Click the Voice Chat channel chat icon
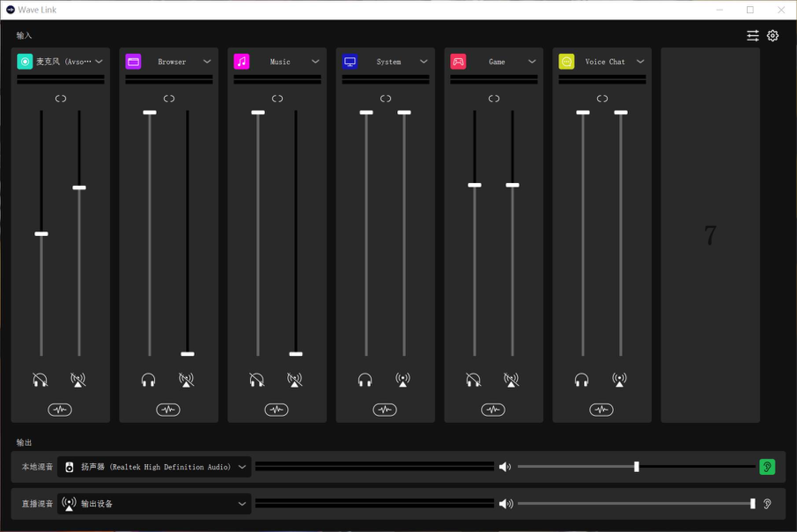This screenshot has width=797, height=532. pyautogui.click(x=566, y=62)
